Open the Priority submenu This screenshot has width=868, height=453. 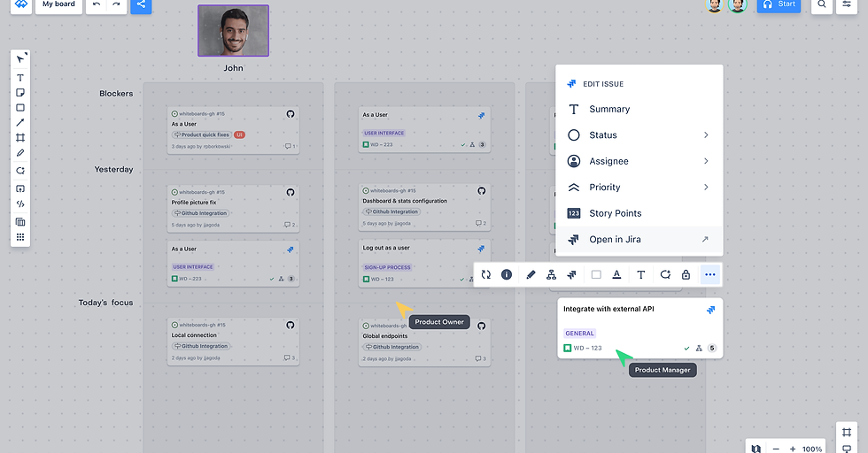[639, 187]
